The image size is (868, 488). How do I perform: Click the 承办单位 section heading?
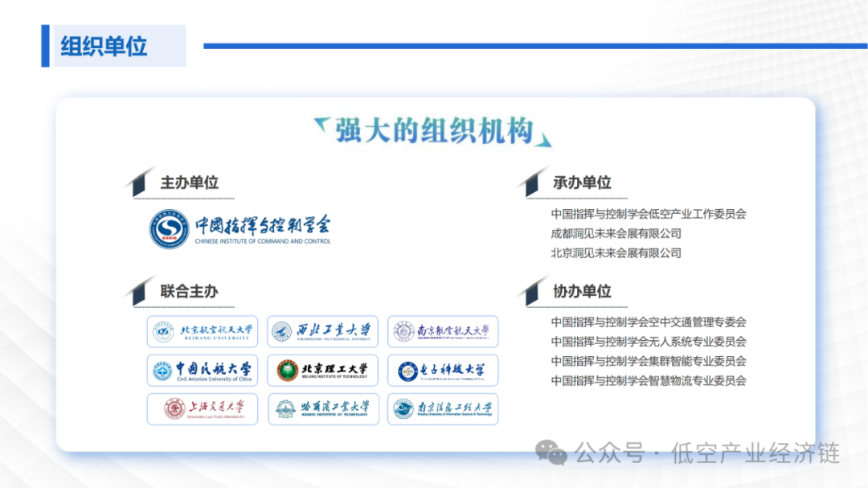[582, 182]
